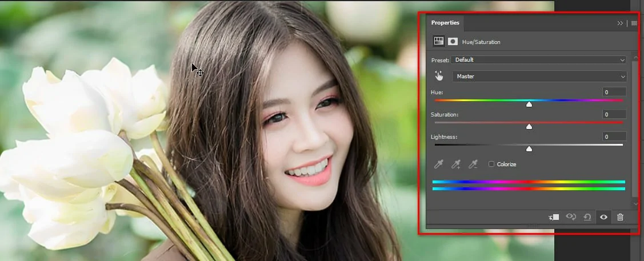644x261 pixels.
Task: Open the Preset dropdown
Action: click(x=538, y=59)
